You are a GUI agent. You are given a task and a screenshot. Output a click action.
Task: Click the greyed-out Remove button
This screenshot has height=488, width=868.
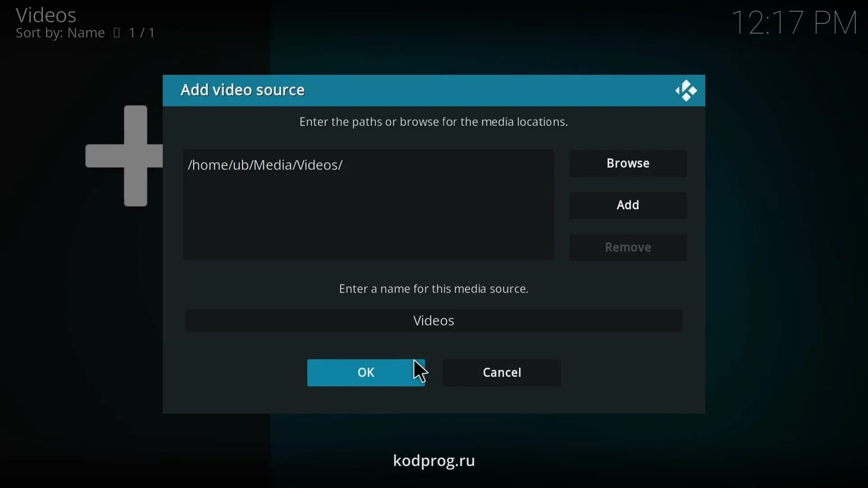tap(627, 247)
